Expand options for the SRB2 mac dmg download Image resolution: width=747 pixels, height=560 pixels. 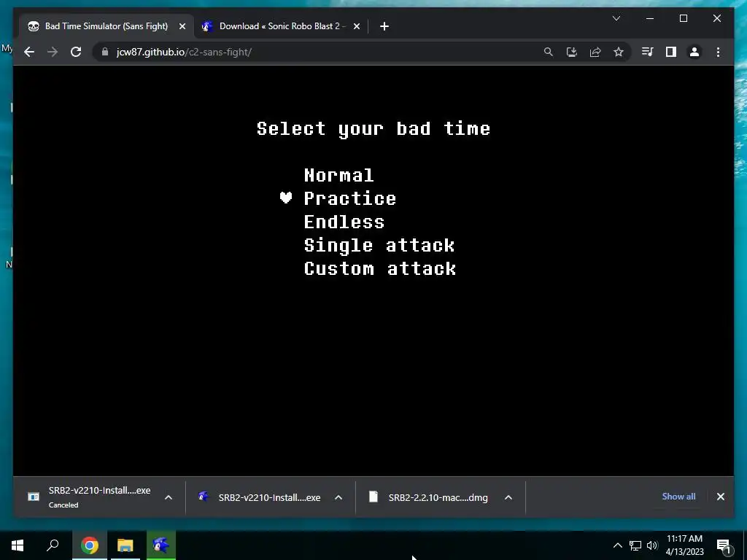pyautogui.click(x=508, y=497)
